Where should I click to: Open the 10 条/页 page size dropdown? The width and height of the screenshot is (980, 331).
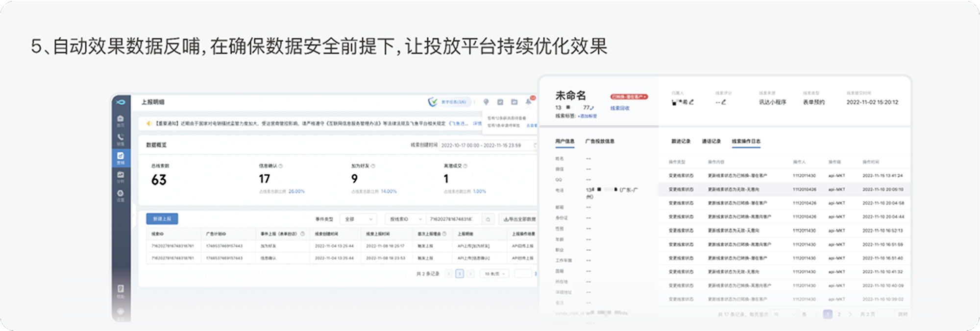495,274
